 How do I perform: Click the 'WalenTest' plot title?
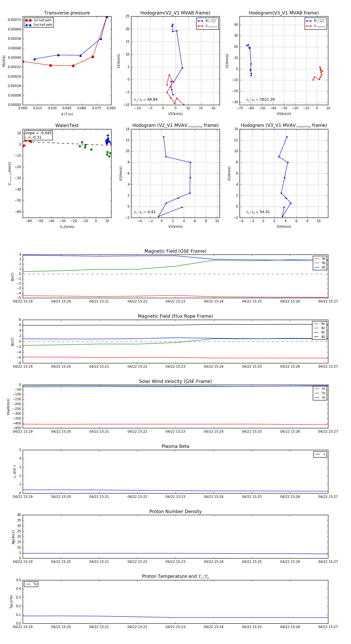pyautogui.click(x=67, y=125)
